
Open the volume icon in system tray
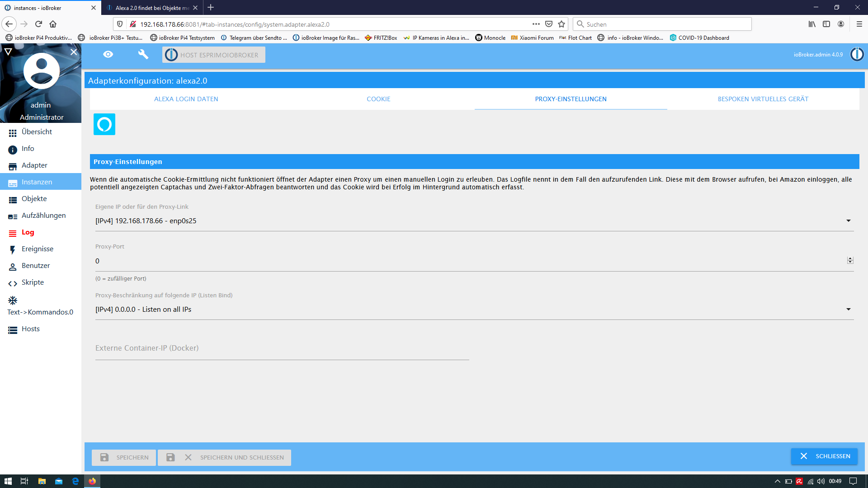(x=821, y=481)
